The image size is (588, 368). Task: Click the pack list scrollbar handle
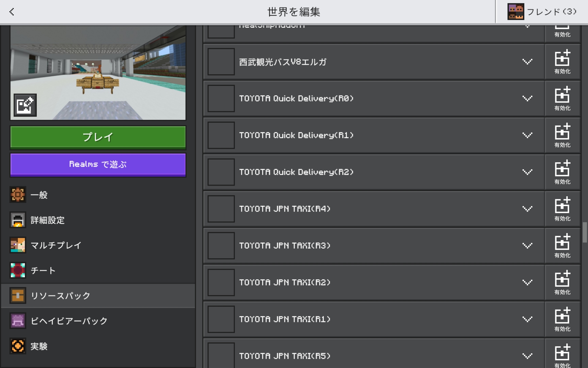[x=584, y=232]
